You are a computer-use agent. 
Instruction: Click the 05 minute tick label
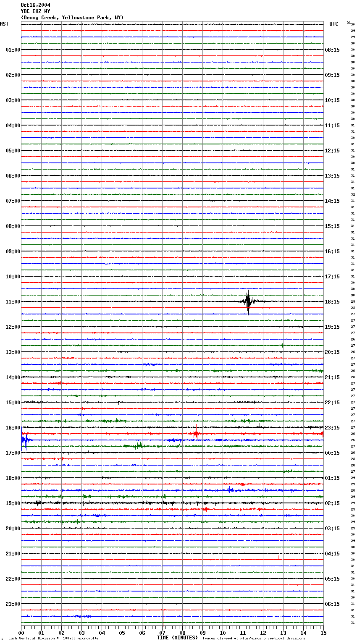pos(122,633)
